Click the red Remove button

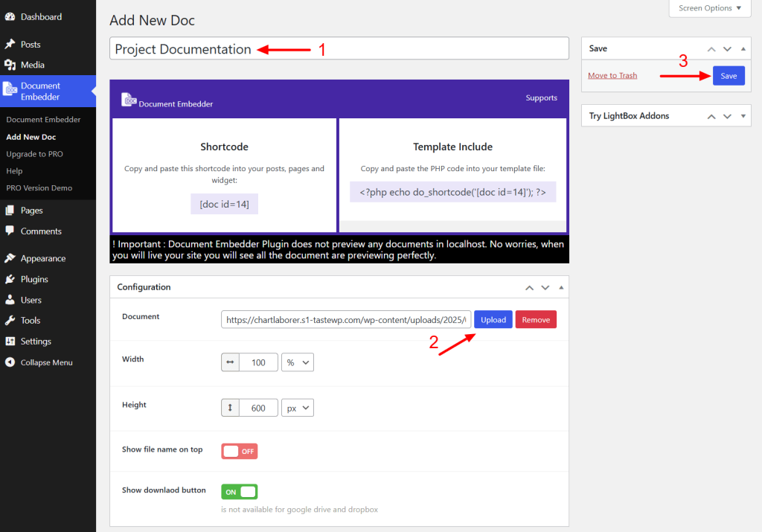point(536,320)
